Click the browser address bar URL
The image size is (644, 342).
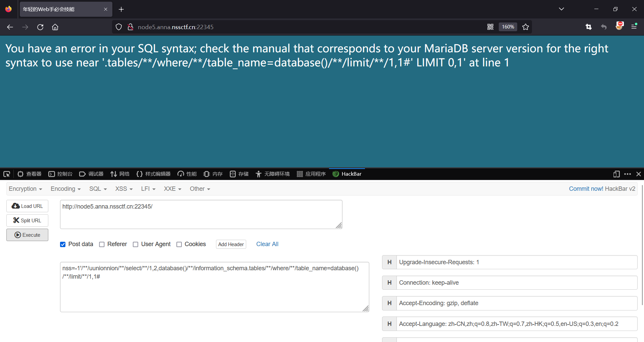(x=175, y=27)
